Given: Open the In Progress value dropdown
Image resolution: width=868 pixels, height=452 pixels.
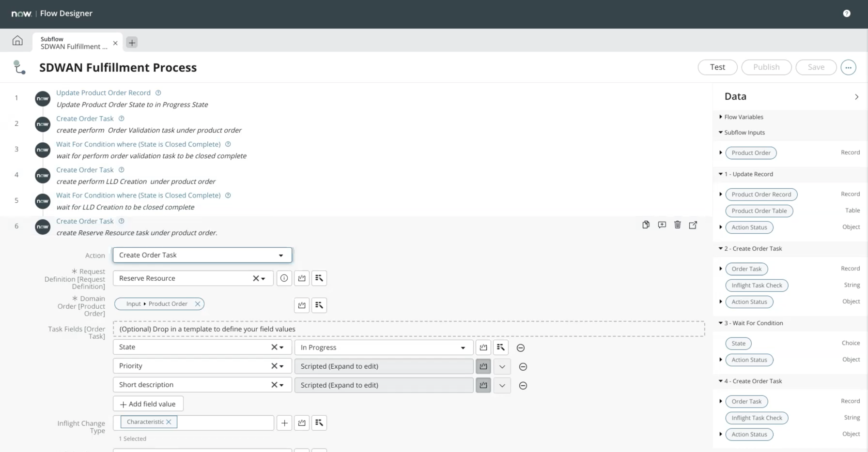Looking at the screenshot, I should pyautogui.click(x=383, y=347).
